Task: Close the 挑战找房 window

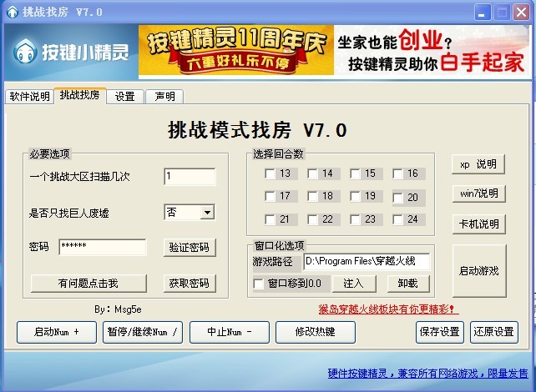Action: pos(521,13)
